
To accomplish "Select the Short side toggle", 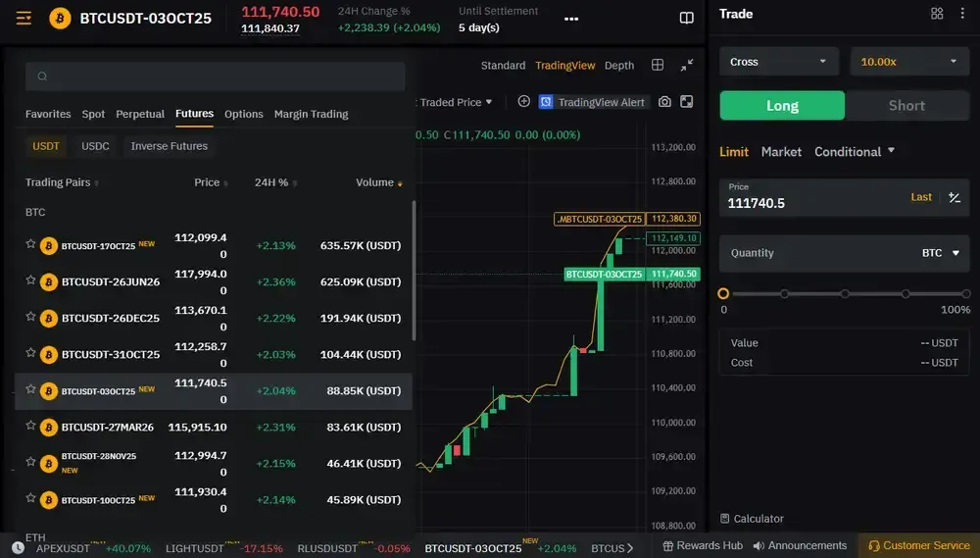I will (906, 106).
